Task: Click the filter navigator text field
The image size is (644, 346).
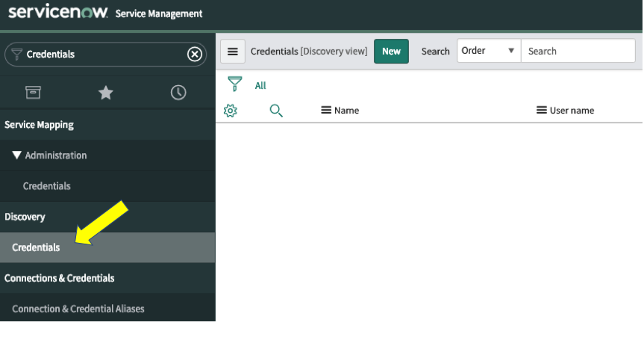Action: tap(105, 55)
